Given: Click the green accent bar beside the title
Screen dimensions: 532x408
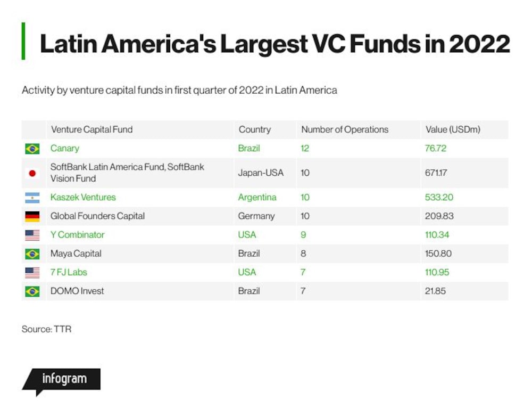Looking at the screenshot, I should pos(23,41).
